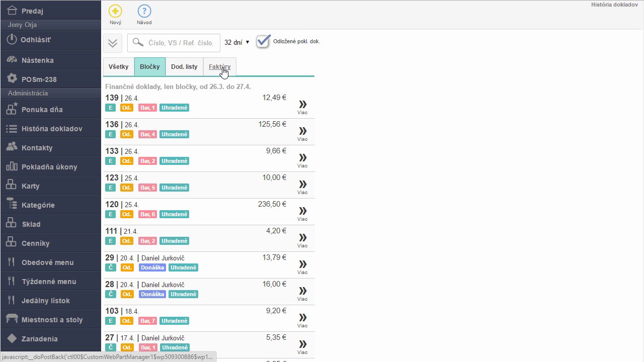Open Miestnosti a stoly table icon
Viewport: 644px width, 362px height.
pos(12,319)
